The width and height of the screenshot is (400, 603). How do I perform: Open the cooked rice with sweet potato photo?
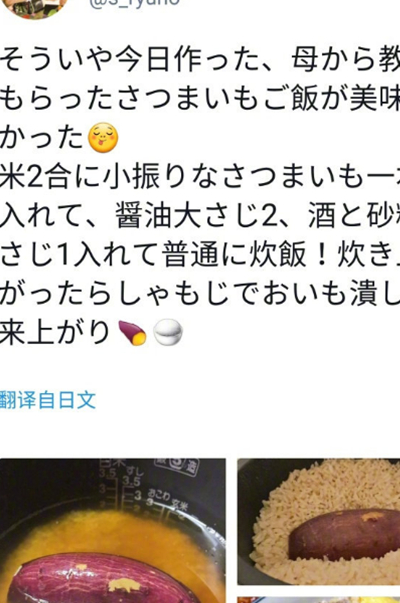(319, 521)
